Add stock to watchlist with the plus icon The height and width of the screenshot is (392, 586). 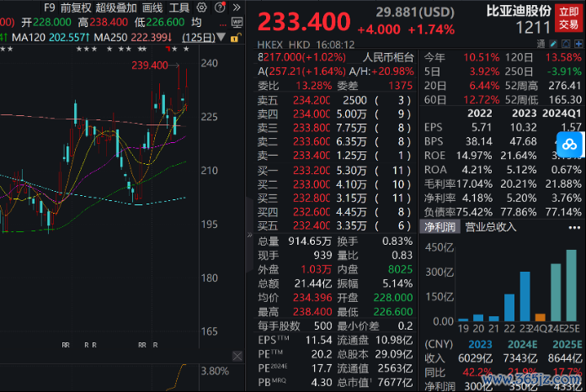pyautogui.click(x=578, y=44)
